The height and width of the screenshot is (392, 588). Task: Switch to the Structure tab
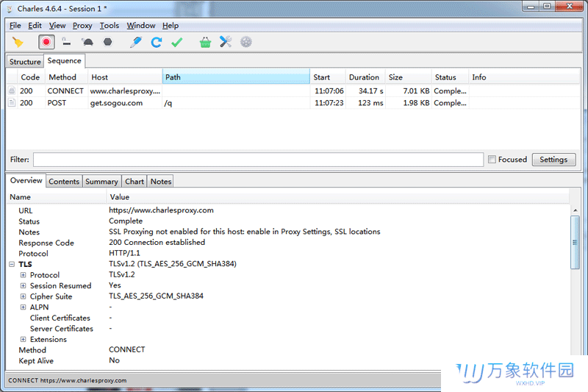[25, 62]
